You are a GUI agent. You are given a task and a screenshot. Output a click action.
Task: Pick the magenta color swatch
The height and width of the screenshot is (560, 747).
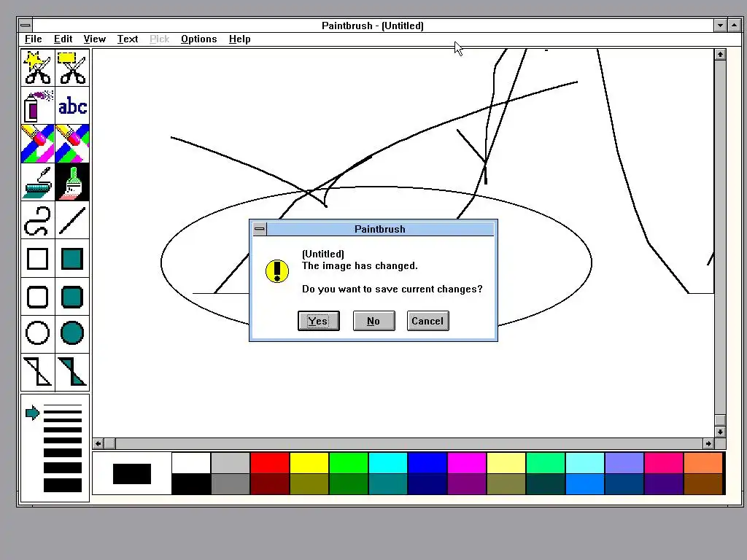466,463
